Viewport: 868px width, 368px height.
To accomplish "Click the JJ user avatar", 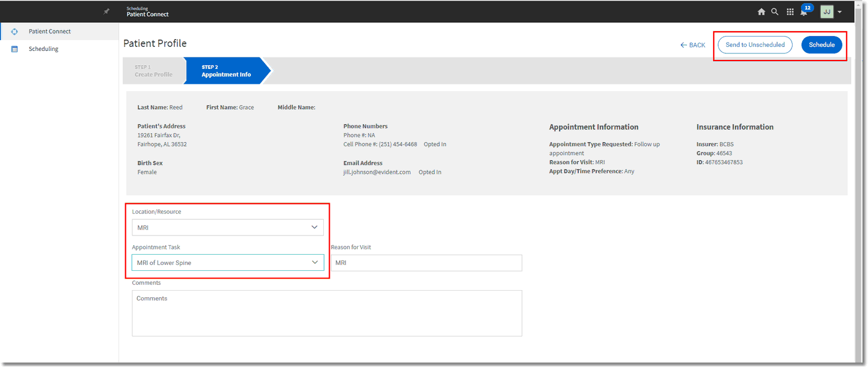I will pyautogui.click(x=827, y=11).
